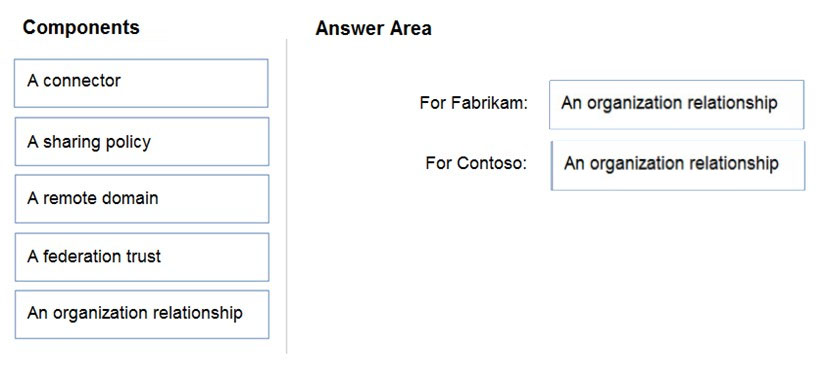
Task: Click the For Fabrikam answer box
Action: pos(676,105)
